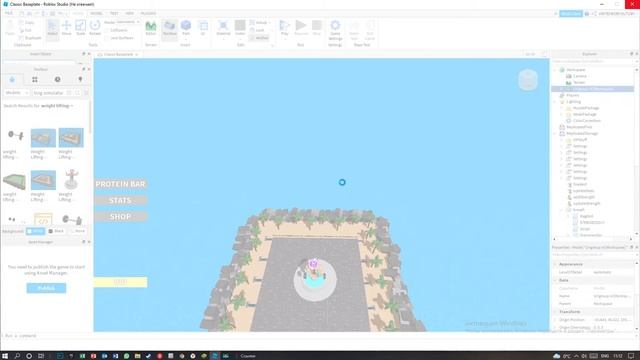Image resolution: width=640 pixels, height=360 pixels.
Task: Open the UI editor button
Action: (x=203, y=28)
